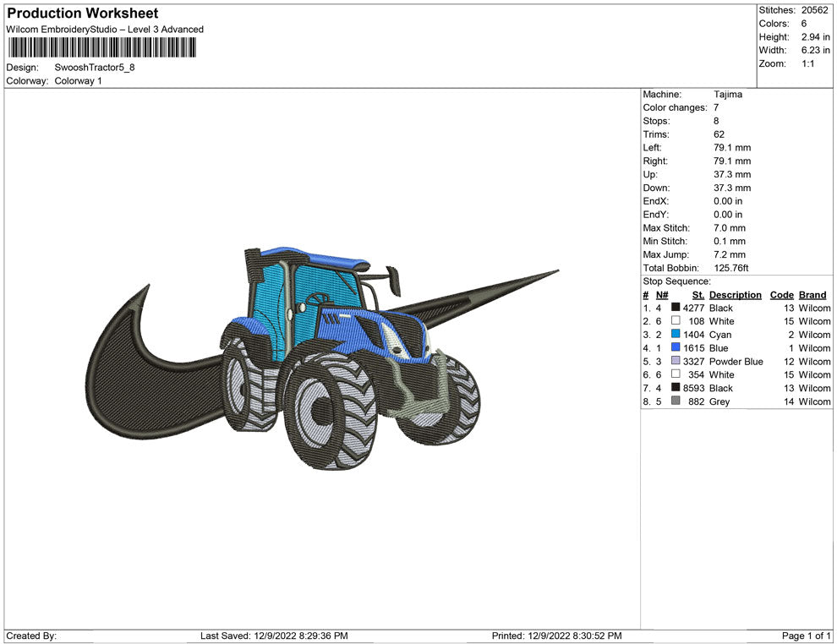Click the cyan swatch for thread 1404
837x644 pixels.
[676, 334]
